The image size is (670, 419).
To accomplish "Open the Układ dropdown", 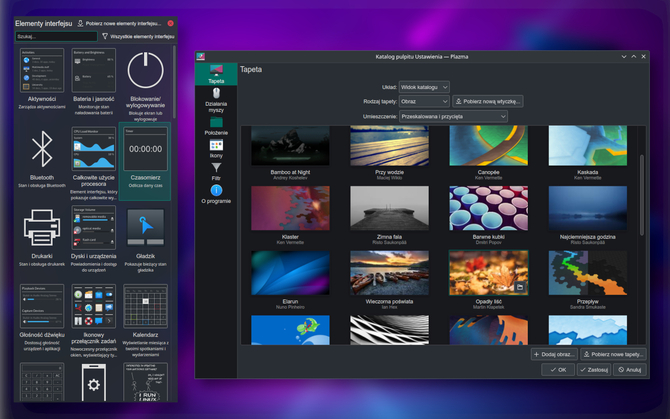I will pyautogui.click(x=424, y=87).
